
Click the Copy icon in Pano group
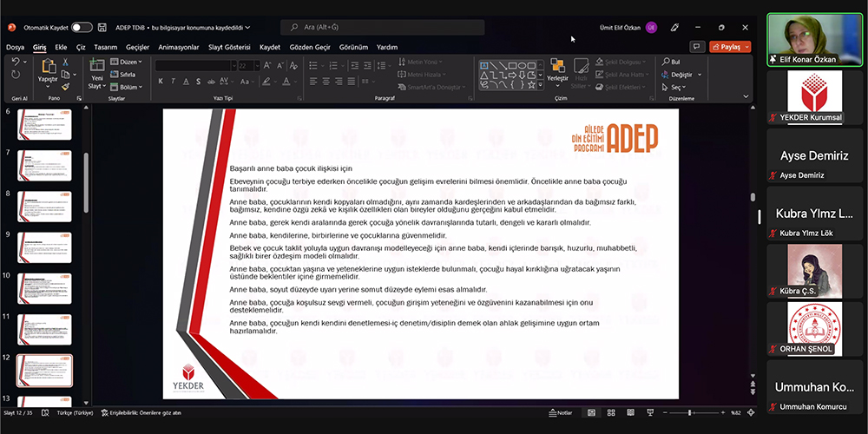pyautogui.click(x=65, y=74)
